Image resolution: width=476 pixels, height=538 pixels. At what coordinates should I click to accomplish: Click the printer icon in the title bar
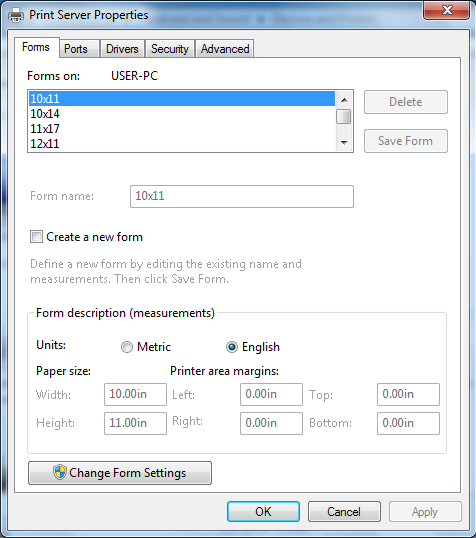16,15
